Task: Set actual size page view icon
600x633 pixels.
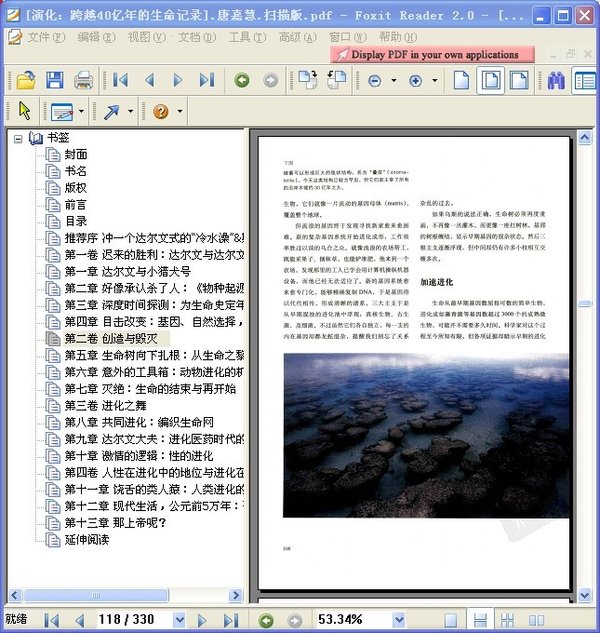Action: [461, 80]
